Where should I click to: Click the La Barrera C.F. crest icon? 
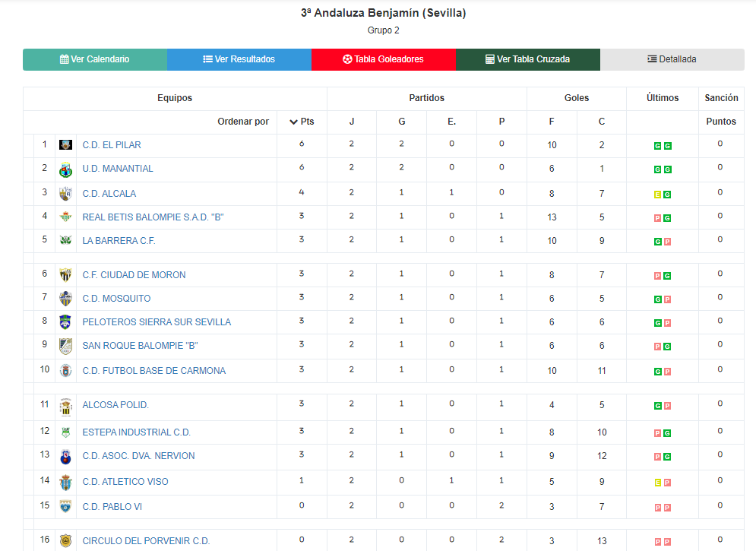(65, 240)
